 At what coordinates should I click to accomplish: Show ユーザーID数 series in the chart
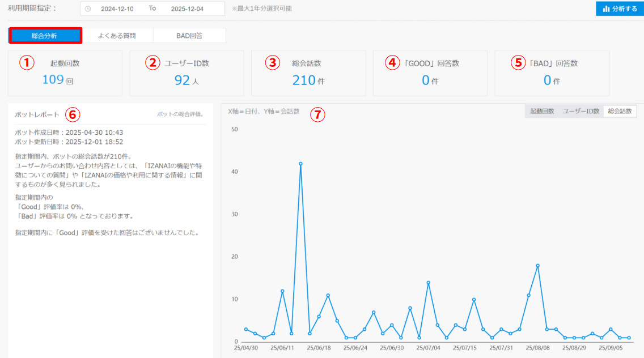(581, 112)
